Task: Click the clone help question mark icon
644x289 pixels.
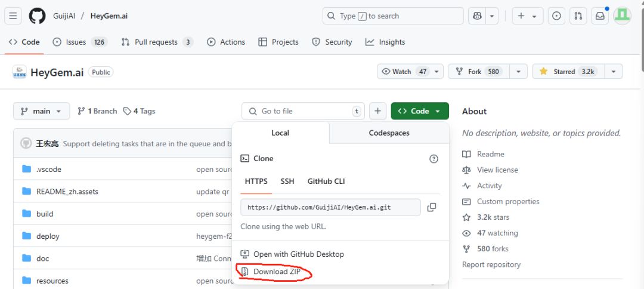Action: 434,159
